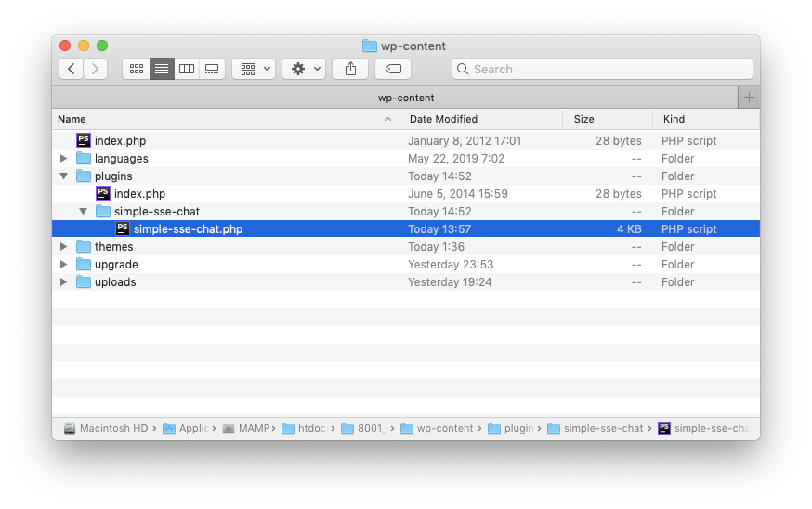Expand the themes folder
The width and height of the screenshot is (812, 509).
coord(64,246)
